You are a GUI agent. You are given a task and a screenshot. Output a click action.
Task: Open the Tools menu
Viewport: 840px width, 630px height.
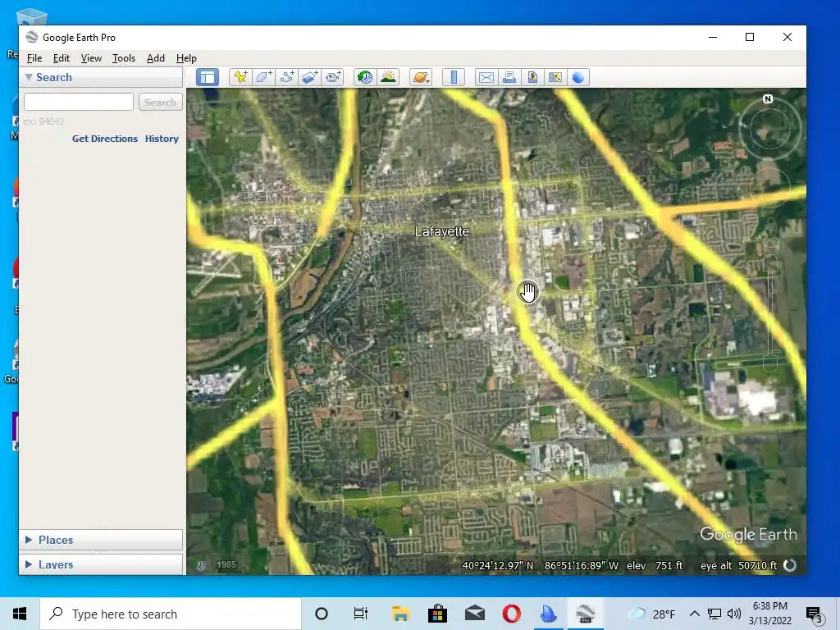123,58
